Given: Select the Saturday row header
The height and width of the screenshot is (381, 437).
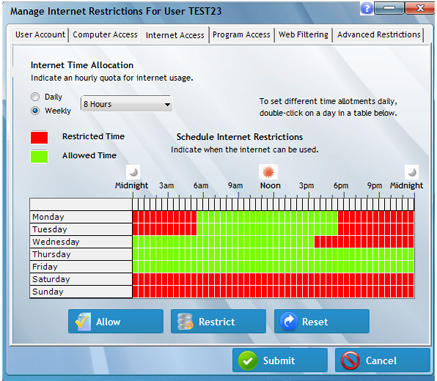Looking at the screenshot, I should pos(81,279).
